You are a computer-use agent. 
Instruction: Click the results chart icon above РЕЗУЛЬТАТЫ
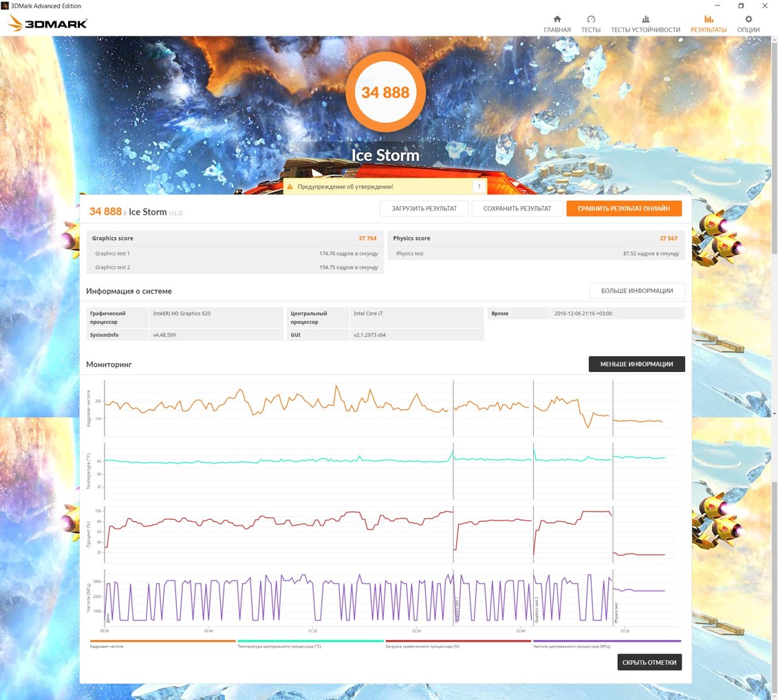click(x=709, y=19)
